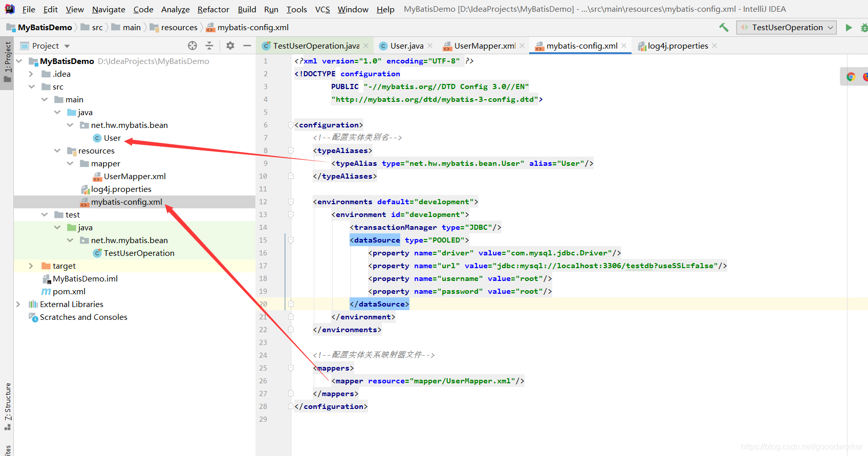Open Project panel settings gear
The image size is (868, 456).
coord(230,46)
